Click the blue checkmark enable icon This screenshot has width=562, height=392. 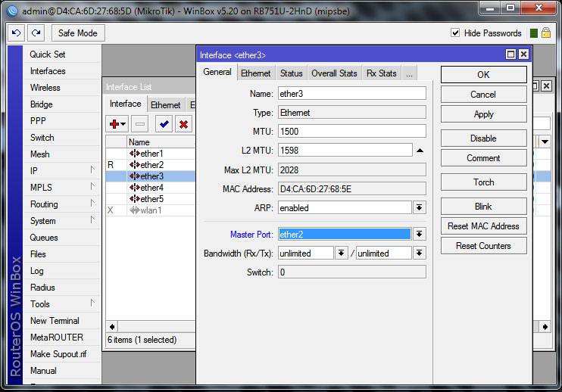(163, 124)
